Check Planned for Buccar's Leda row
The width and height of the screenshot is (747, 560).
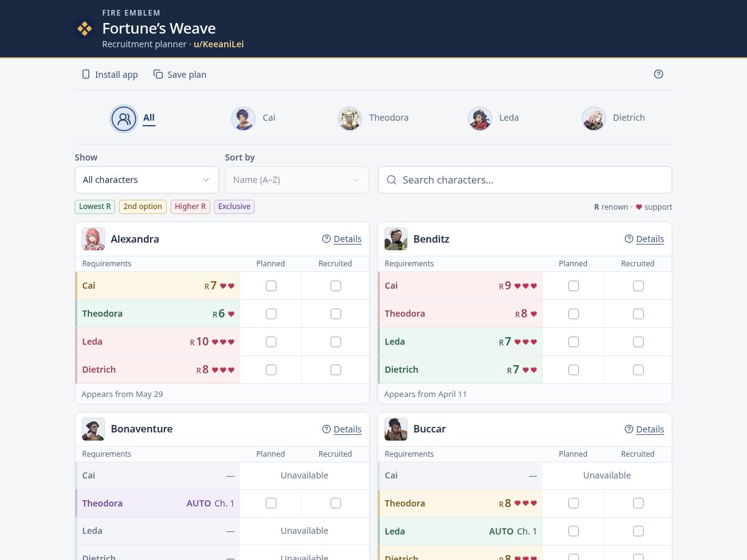[x=573, y=531]
